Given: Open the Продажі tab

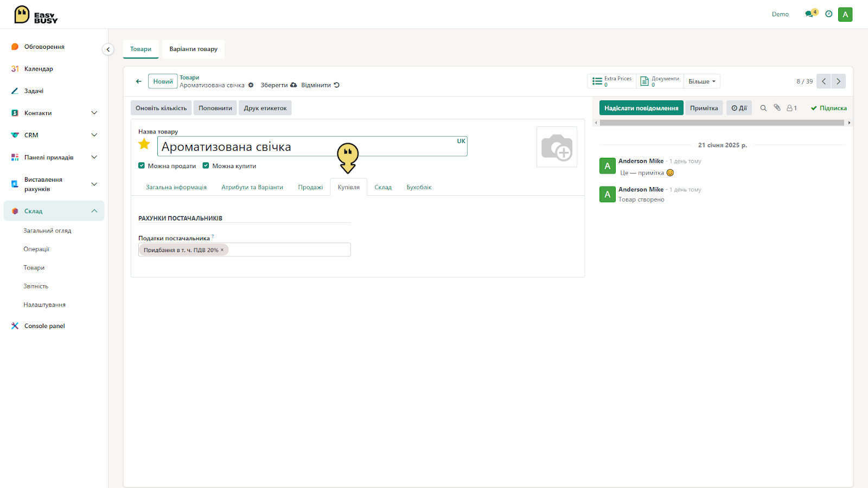Looking at the screenshot, I should 310,187.
